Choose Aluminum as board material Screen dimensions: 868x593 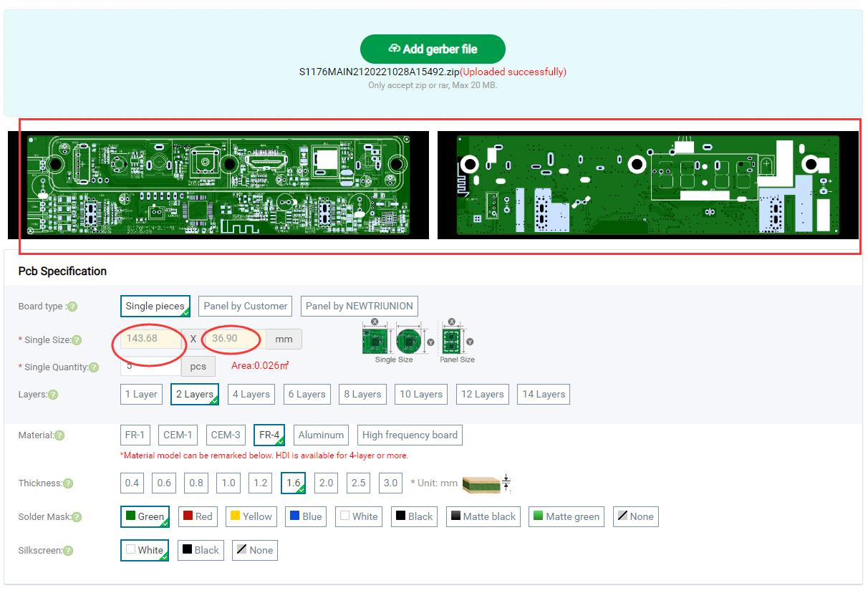pos(320,435)
